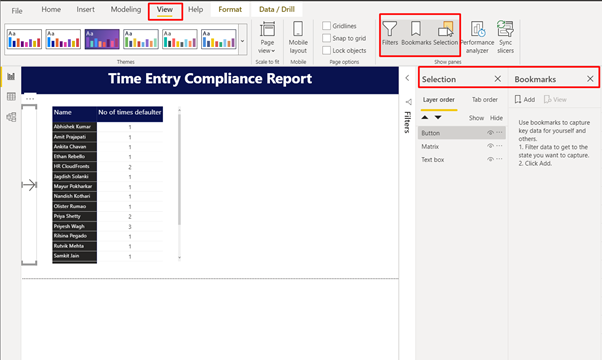602x360 pixels.
Task: Open the File menu
Action: tap(17, 11)
